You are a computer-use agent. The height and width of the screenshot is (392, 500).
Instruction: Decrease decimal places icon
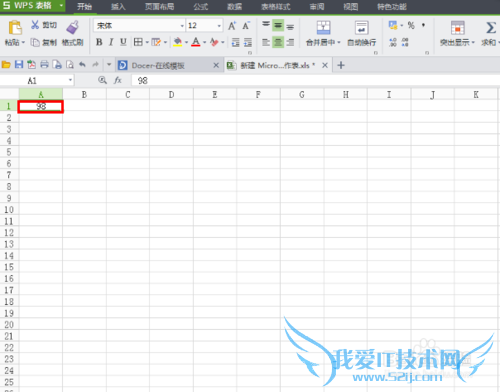coord(405,42)
